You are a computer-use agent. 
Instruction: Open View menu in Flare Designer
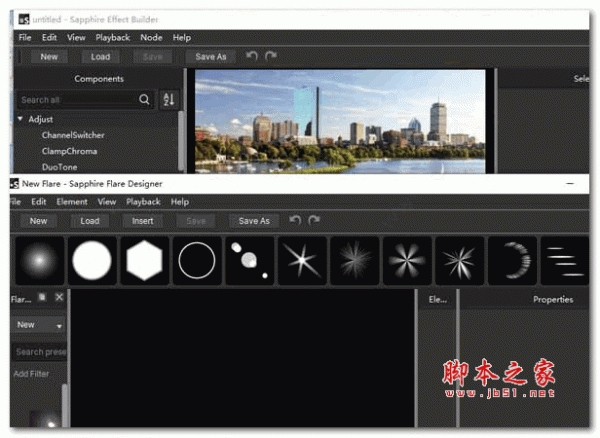tap(107, 202)
